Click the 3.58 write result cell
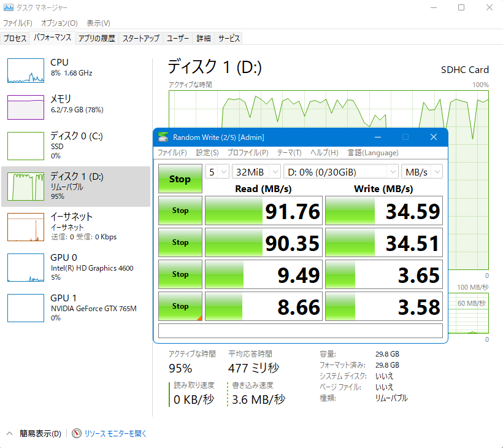Image resolution: width=503 pixels, height=448 pixels. (x=384, y=306)
